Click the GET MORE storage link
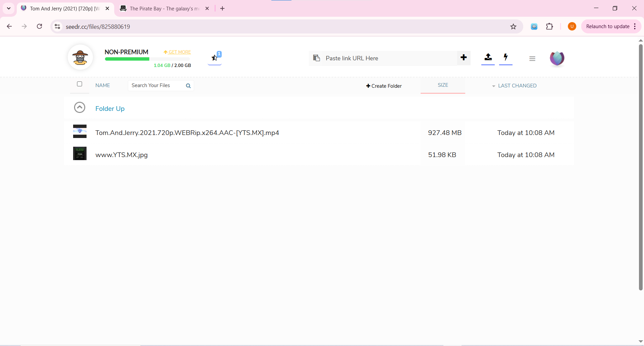Screen dimensions: 644x346 click(x=177, y=52)
